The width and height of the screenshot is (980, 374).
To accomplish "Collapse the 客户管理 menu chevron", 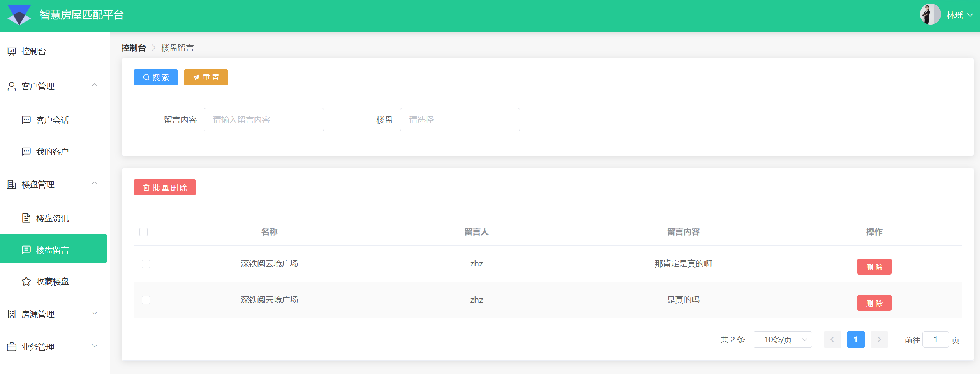I will tap(95, 85).
